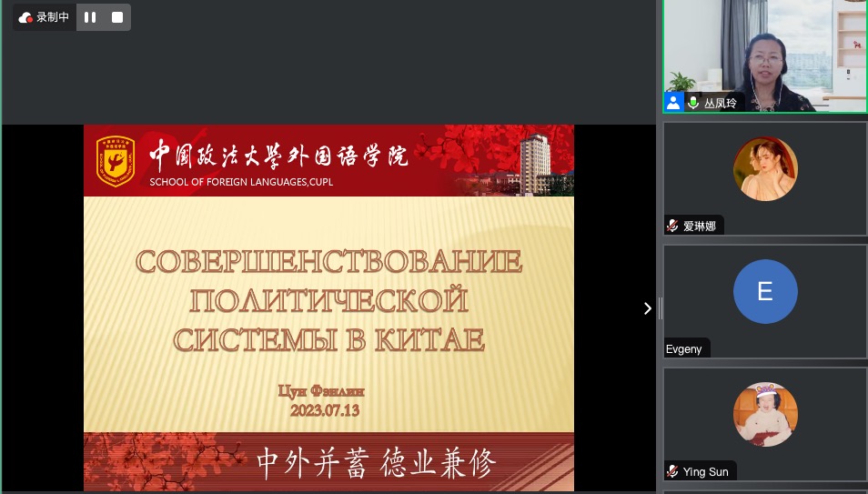
Task: Click the divider handle beside the participant panel
Action: 660,308
